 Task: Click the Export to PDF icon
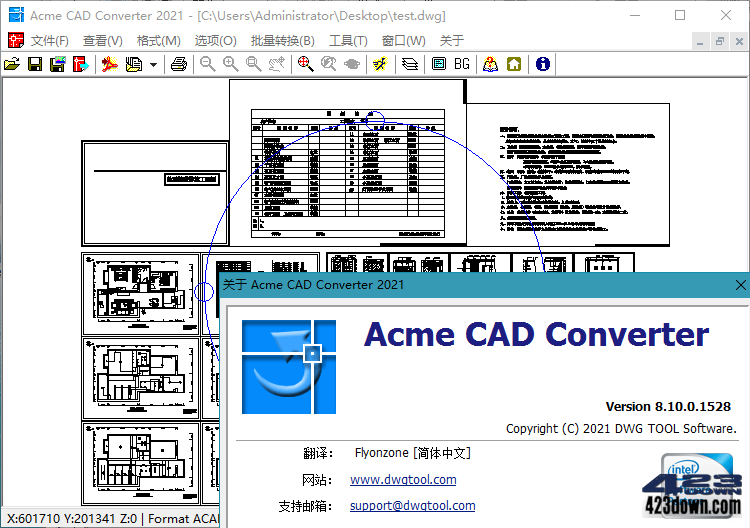click(x=108, y=64)
